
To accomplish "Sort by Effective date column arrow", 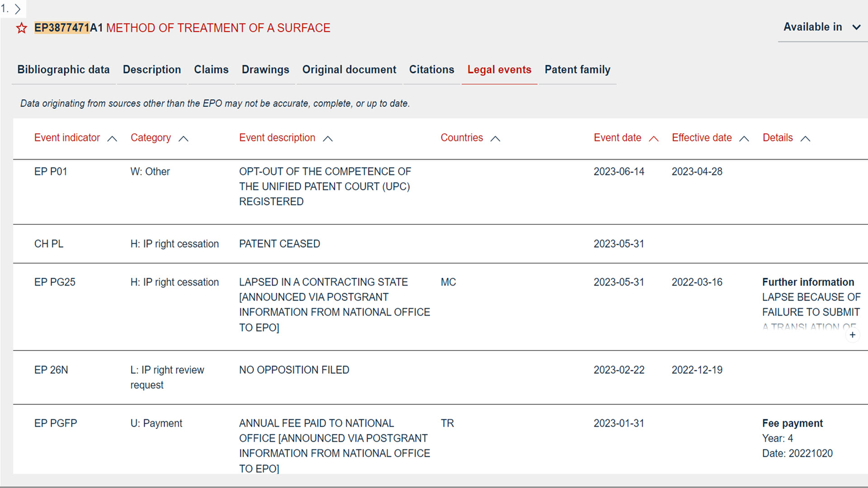I will (x=744, y=139).
